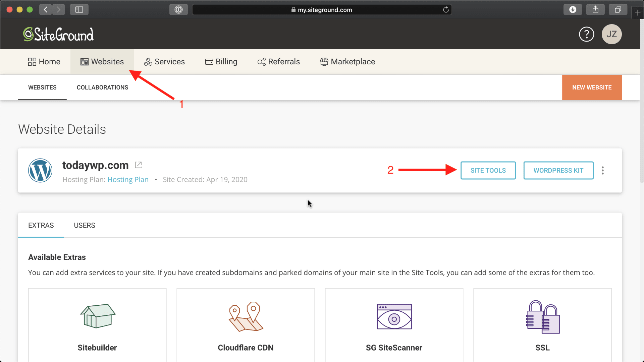This screenshot has height=362, width=644.
Task: Select the Cloudflare CDN extra title
Action: click(x=246, y=348)
